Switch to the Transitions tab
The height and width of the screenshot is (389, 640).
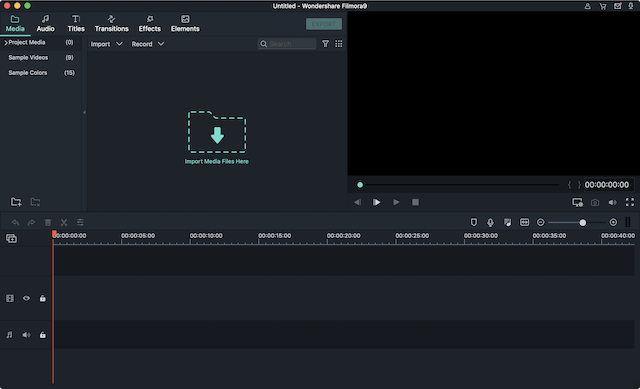(111, 24)
